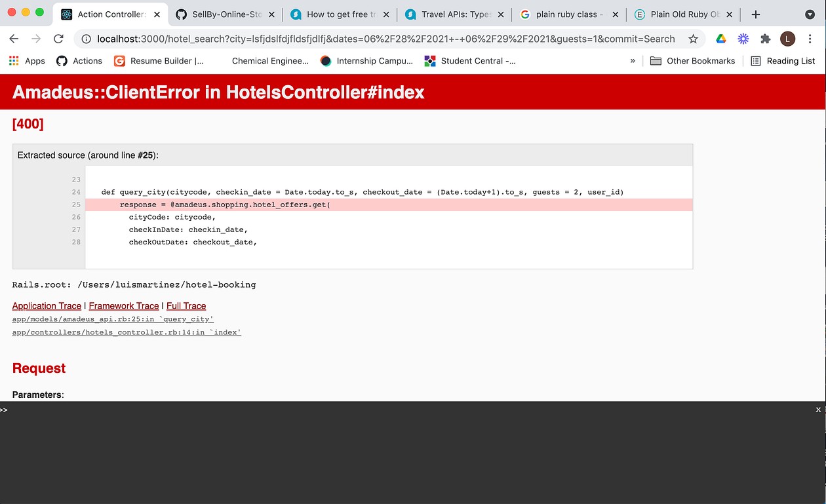
Task: Expand hidden bookmarks with double chevron
Action: [633, 61]
